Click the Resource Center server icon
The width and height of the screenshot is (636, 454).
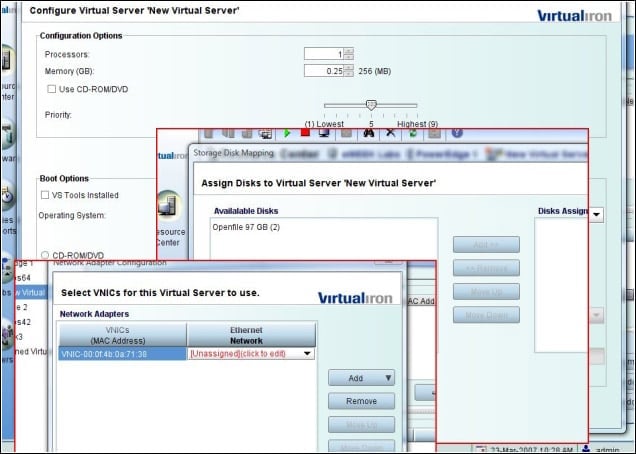pyautogui.click(x=168, y=204)
